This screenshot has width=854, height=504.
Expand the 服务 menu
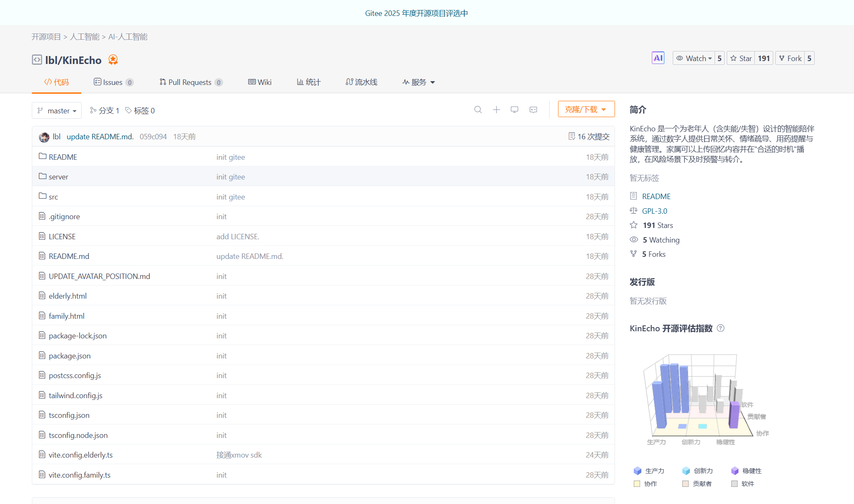click(x=419, y=82)
